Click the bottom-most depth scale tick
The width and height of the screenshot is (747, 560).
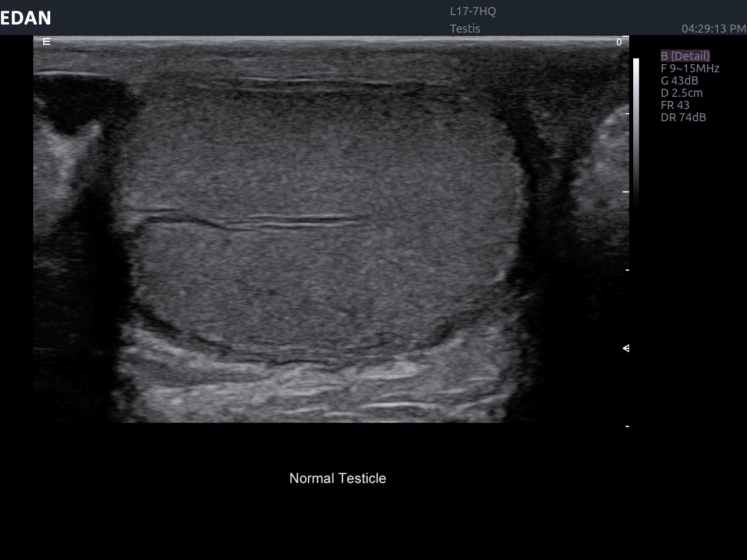tap(627, 426)
